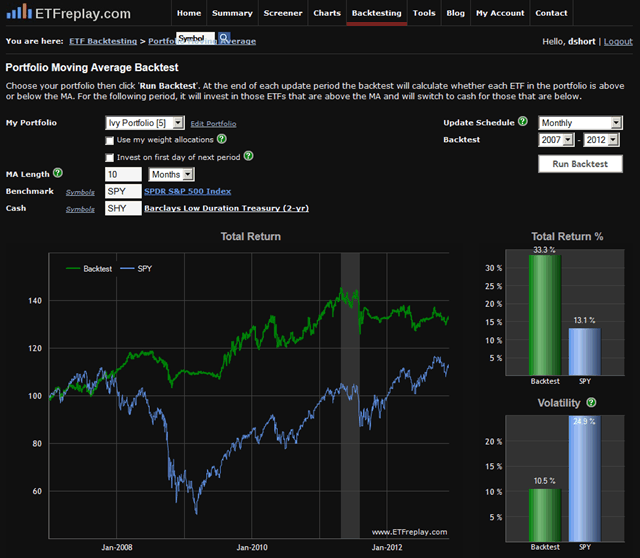
Task: Click the '10.5 %' volatility value label
Action: click(x=544, y=481)
